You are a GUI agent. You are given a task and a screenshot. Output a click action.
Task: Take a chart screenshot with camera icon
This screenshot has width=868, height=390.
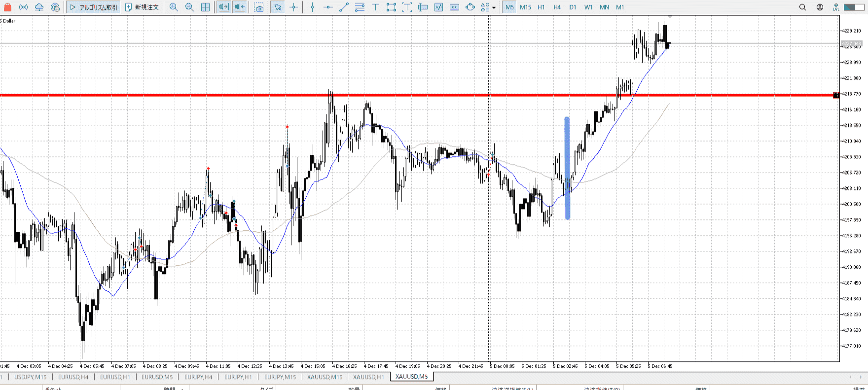pos(259,7)
